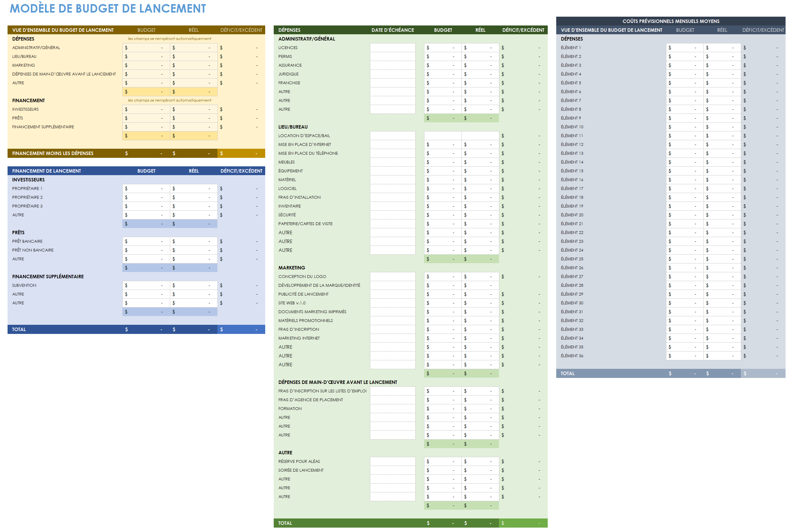This screenshot has height=532, width=795.
Task: Click the MATÉRIELS PROMOTIONNELS label
Action: [305, 321]
